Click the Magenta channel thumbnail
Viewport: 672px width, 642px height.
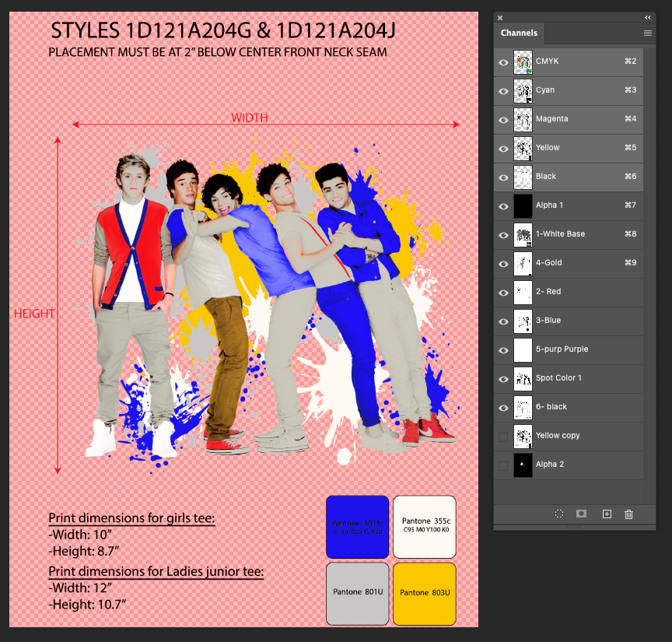tap(523, 120)
